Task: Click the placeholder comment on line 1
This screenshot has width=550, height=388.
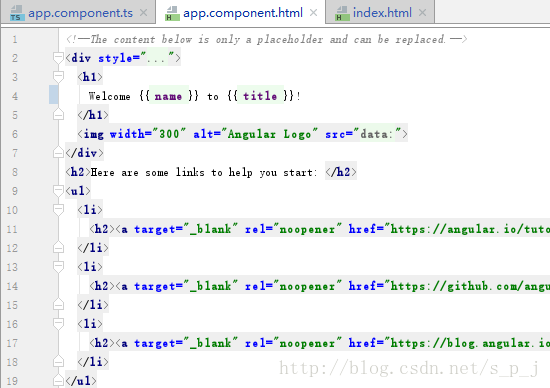Action: (x=267, y=39)
